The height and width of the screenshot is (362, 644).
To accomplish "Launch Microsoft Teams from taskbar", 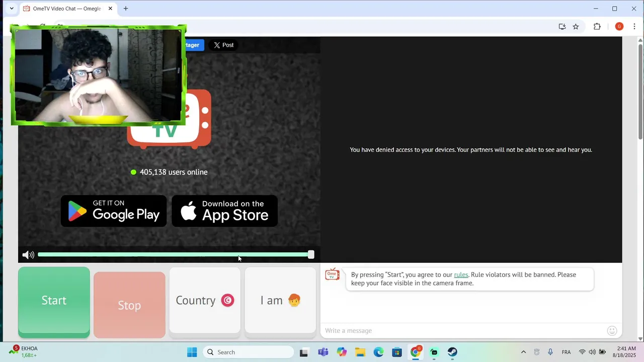I will pyautogui.click(x=323, y=352).
